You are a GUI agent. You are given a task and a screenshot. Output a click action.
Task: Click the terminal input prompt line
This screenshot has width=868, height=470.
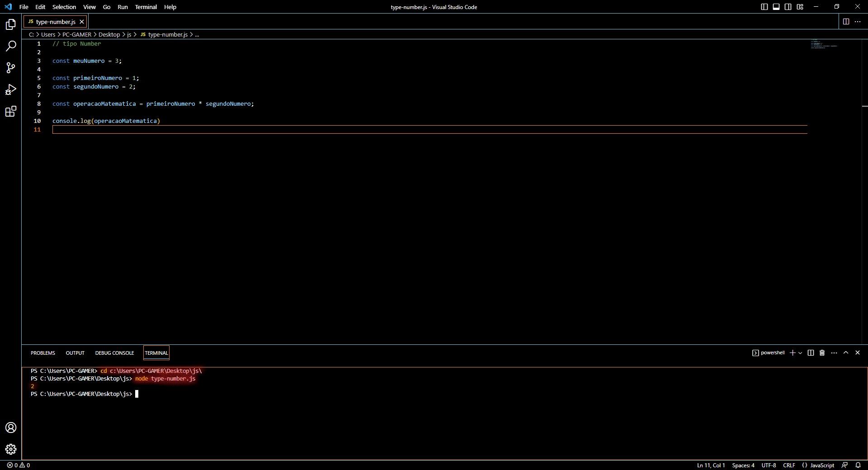click(x=85, y=394)
